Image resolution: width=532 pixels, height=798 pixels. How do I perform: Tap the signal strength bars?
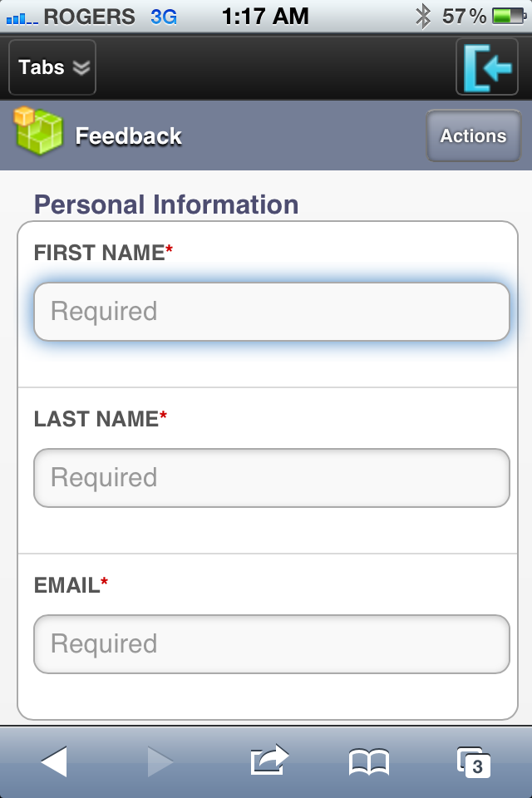pyautogui.click(x=22, y=19)
